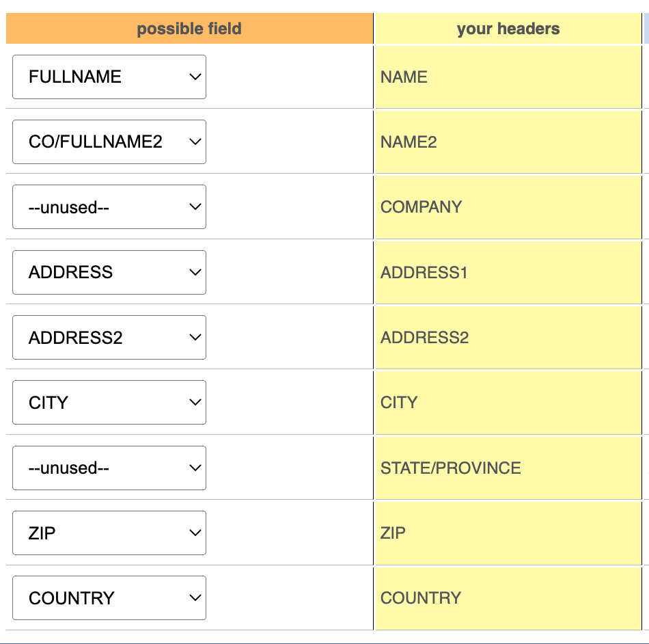649x644 pixels.
Task: Open the FULLNAME field dropdown
Action: coord(109,77)
